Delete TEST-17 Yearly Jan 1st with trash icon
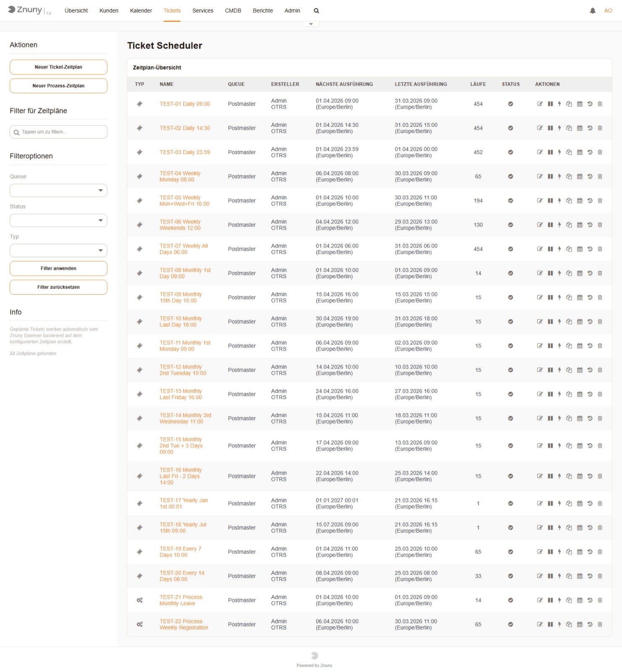Image resolution: width=622 pixels, height=672 pixels. (x=600, y=503)
